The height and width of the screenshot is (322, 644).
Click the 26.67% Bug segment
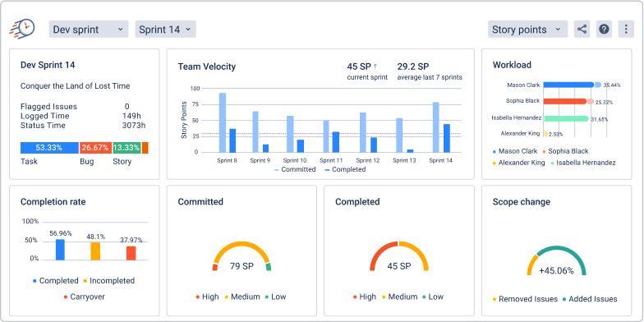point(95,148)
